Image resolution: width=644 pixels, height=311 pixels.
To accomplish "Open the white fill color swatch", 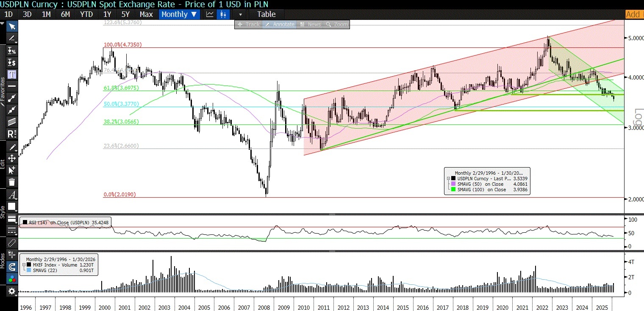I will tap(12, 207).
